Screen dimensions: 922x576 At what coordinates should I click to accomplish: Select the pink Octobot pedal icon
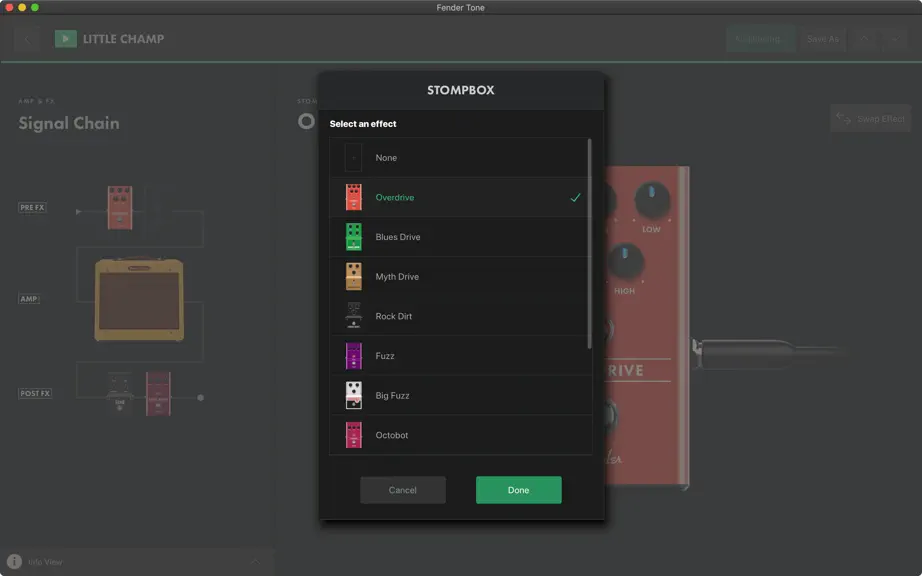click(x=353, y=435)
